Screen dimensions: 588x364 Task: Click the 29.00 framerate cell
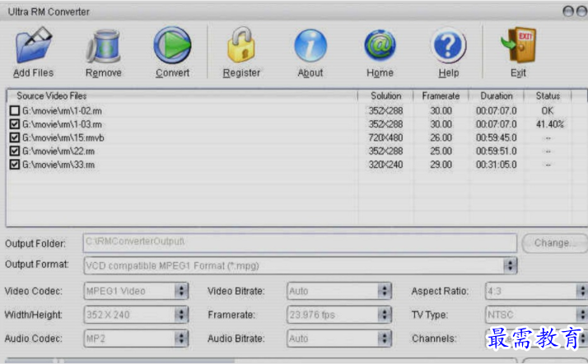(x=441, y=165)
